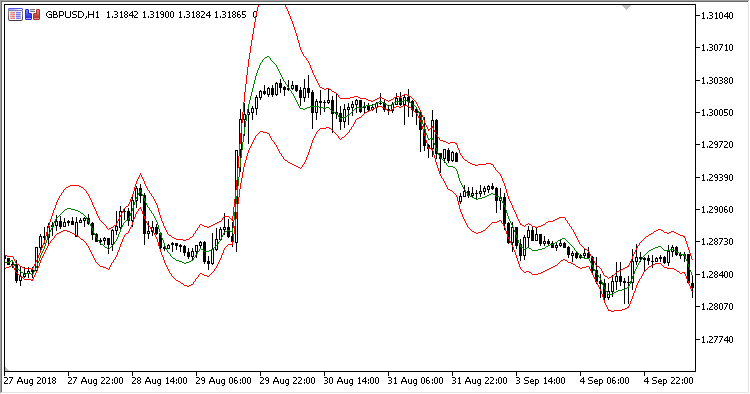Click the 1.27740 price scale label

coord(717,340)
